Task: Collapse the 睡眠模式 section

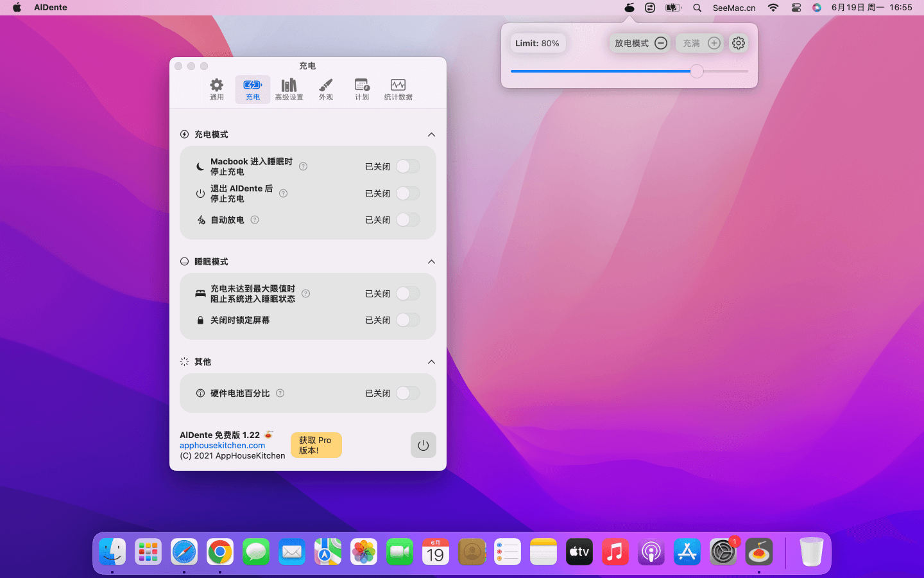Action: [x=431, y=261]
